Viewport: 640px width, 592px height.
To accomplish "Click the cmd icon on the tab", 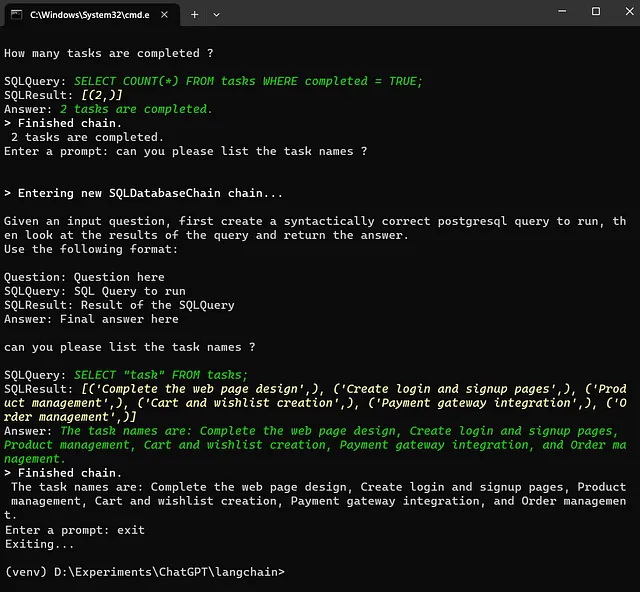I will (16, 15).
